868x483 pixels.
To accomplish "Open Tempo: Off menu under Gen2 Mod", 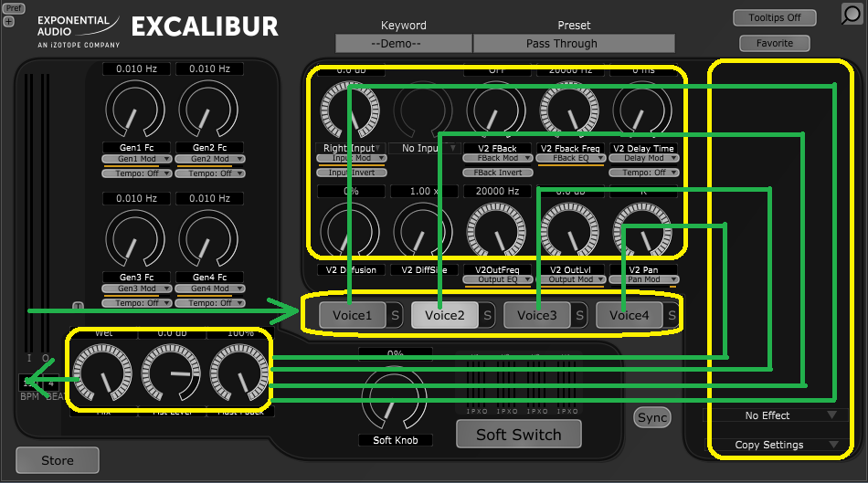I will click(210, 173).
